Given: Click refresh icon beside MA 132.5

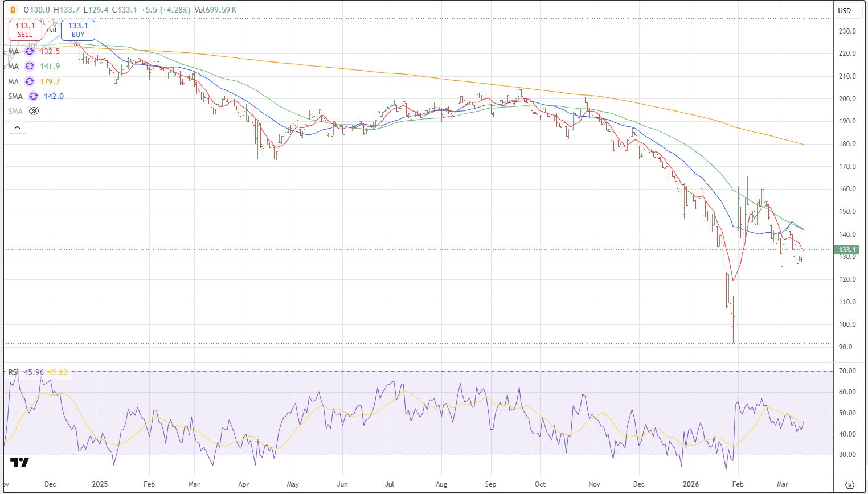Looking at the screenshot, I should (30, 51).
